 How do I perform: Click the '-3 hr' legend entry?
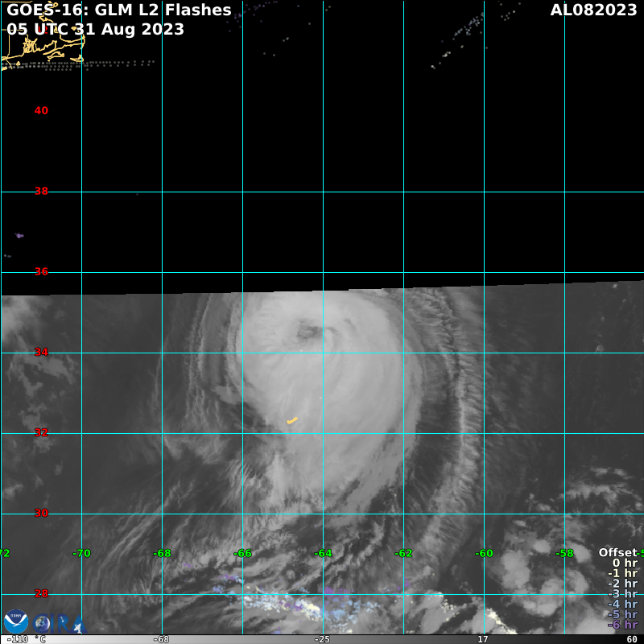click(622, 593)
